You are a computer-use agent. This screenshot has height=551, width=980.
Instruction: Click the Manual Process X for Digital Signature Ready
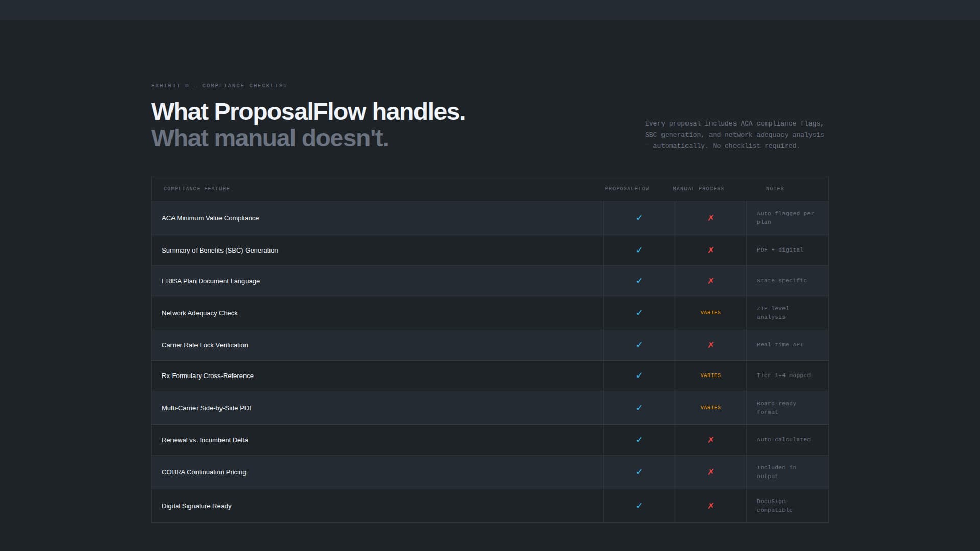point(710,506)
